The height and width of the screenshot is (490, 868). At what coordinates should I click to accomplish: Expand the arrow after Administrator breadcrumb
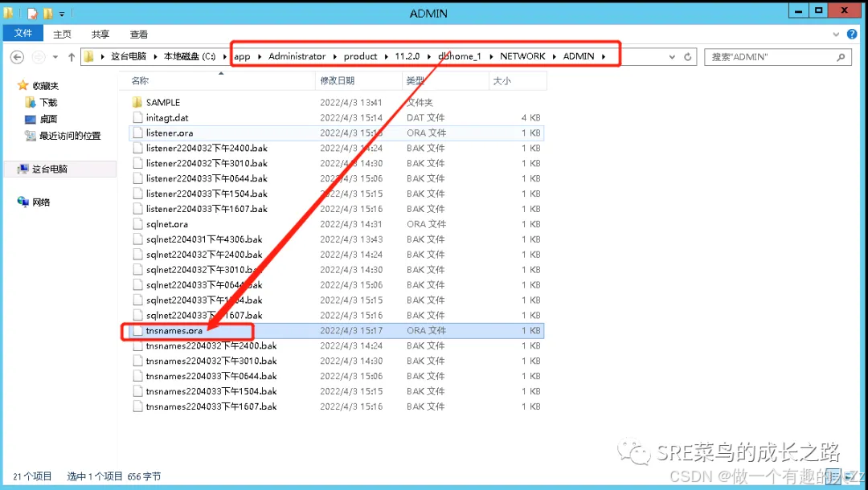pos(334,56)
